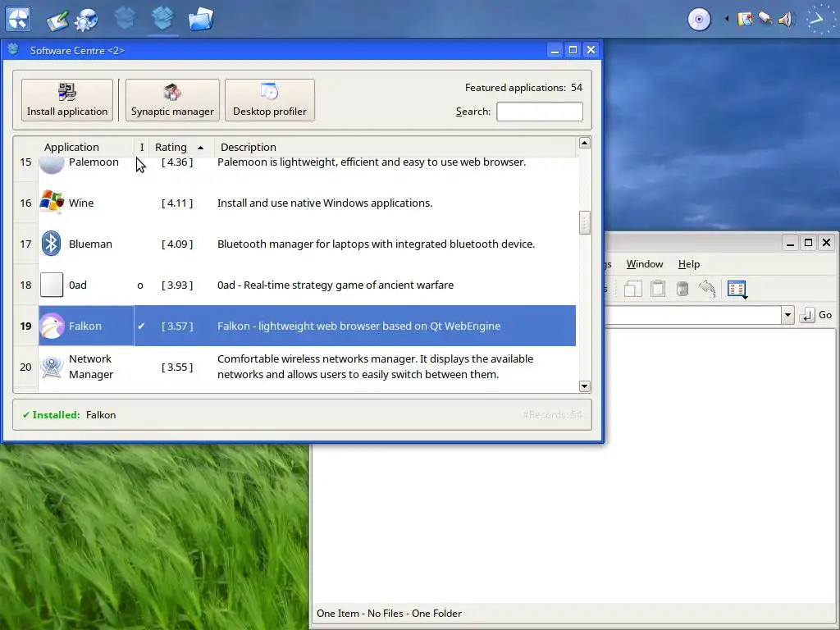
Task: Select the active Software Centre <2> taskbar entry
Action: pos(162,18)
